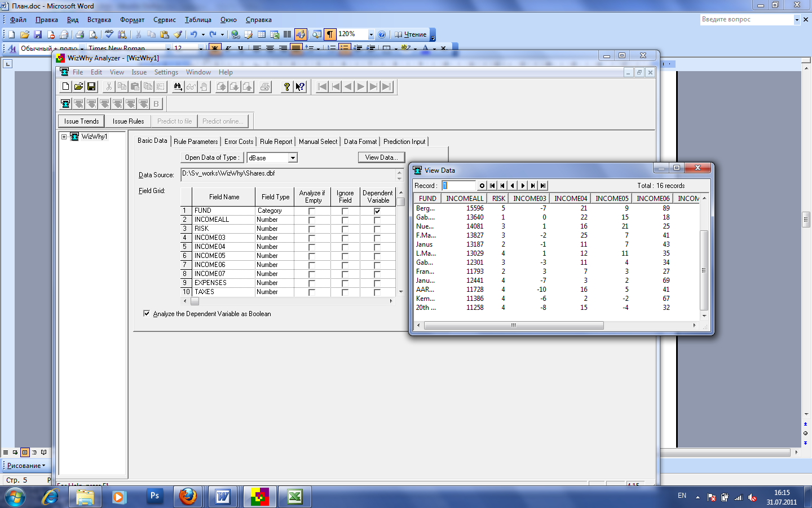Viewport: 812px width, 508px height.
Task: Switch to Rule Parameters tab
Action: (x=196, y=142)
